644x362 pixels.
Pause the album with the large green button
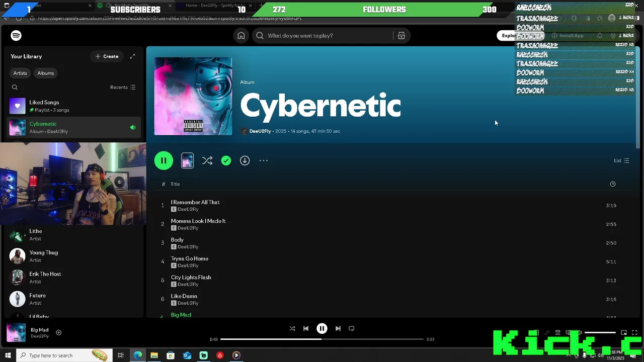[164, 160]
